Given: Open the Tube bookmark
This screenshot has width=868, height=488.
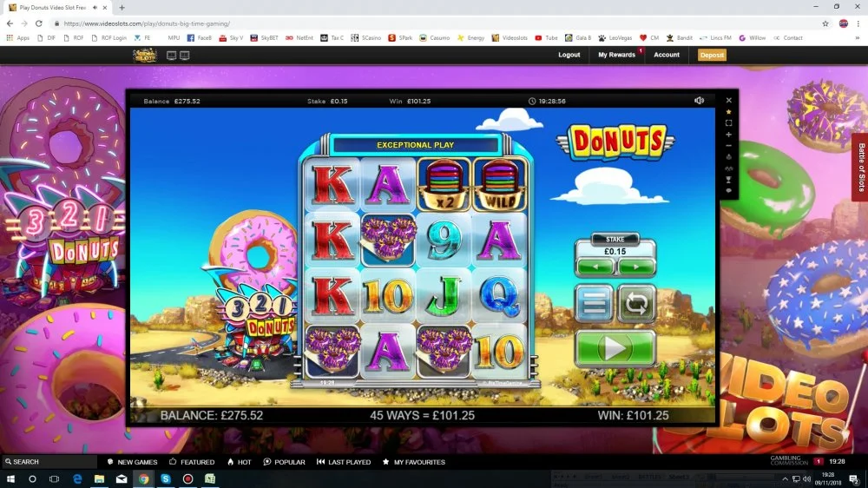Looking at the screenshot, I should pyautogui.click(x=546, y=37).
